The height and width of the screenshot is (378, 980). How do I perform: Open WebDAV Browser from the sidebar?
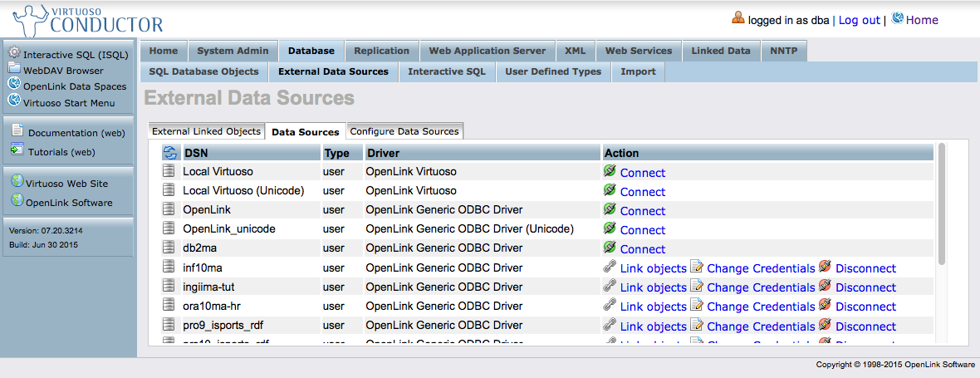tap(63, 71)
